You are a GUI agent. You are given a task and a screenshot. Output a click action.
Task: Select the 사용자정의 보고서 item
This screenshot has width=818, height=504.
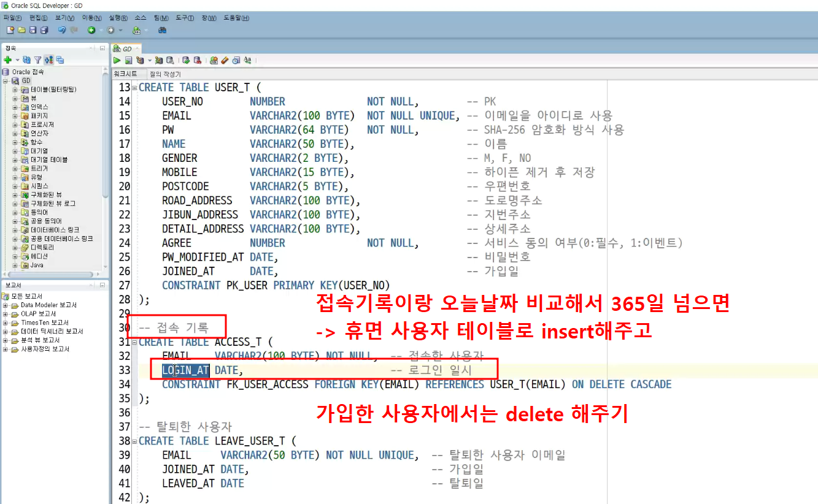coord(44,349)
